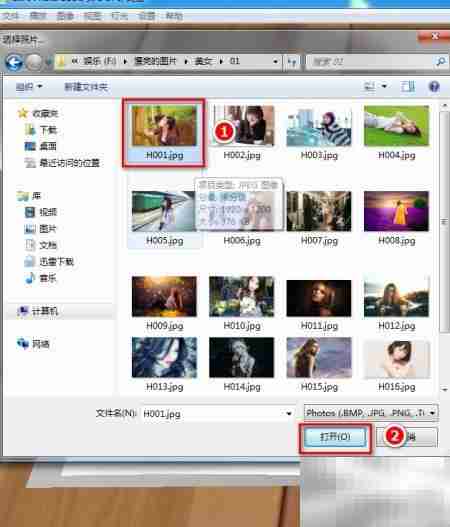Open the 下载 folder in sidebar
450x527 pixels.
click(41, 130)
